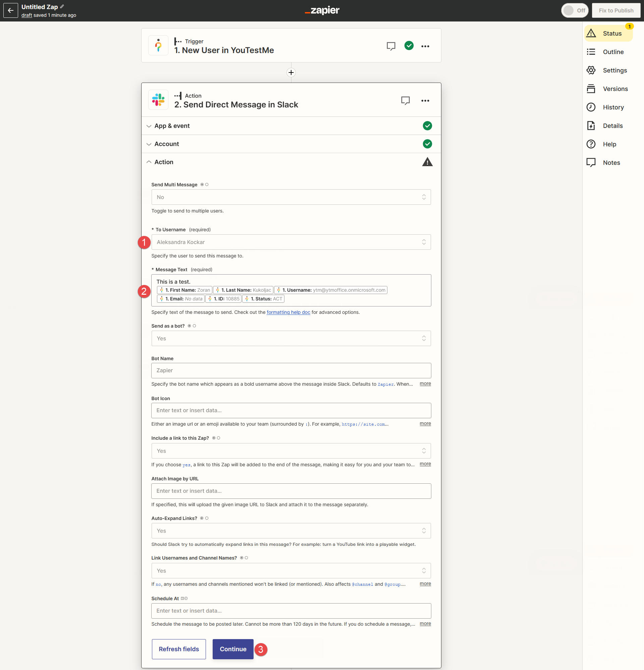Click the Zapier logo
The image size is (644, 670).
point(322,10)
